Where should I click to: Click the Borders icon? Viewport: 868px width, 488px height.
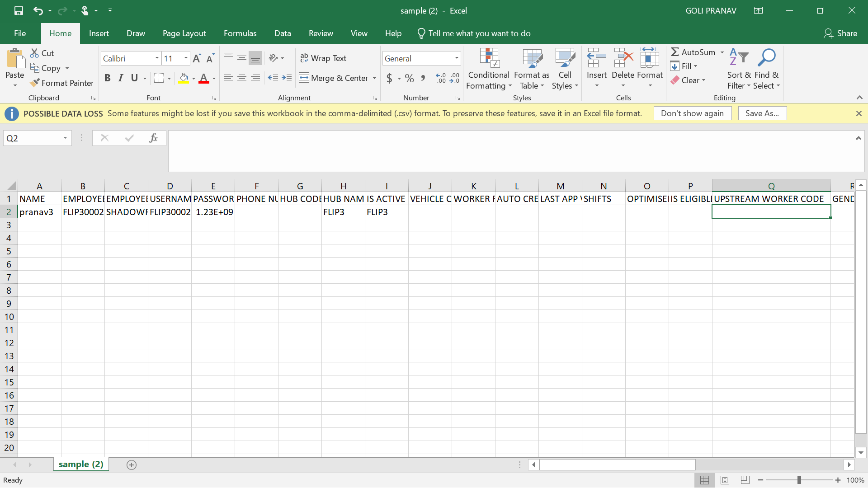coord(159,78)
